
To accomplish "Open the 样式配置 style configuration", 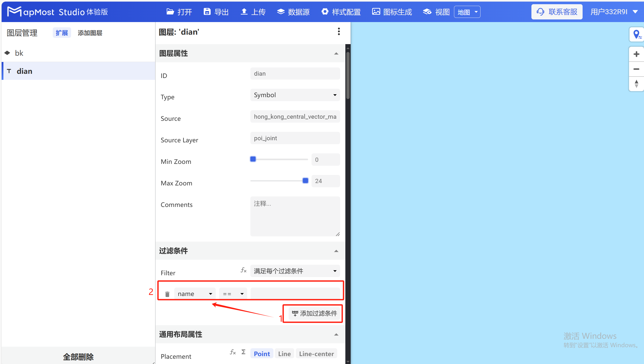I will pyautogui.click(x=341, y=12).
